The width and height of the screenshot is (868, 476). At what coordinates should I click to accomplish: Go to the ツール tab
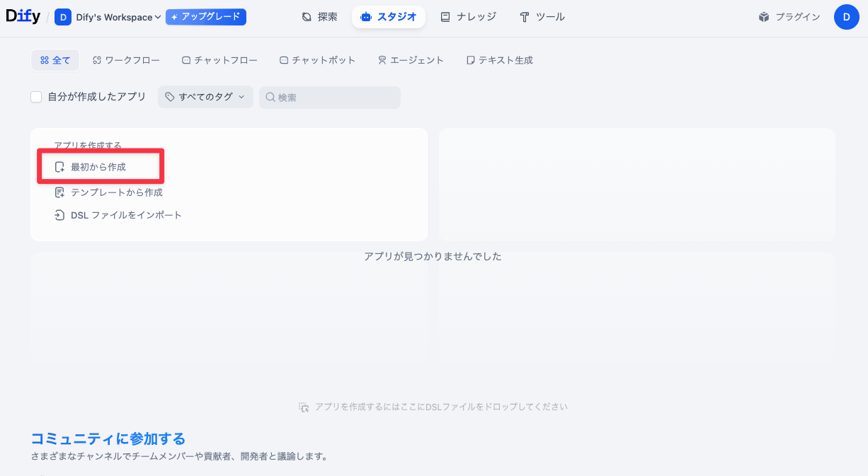542,17
